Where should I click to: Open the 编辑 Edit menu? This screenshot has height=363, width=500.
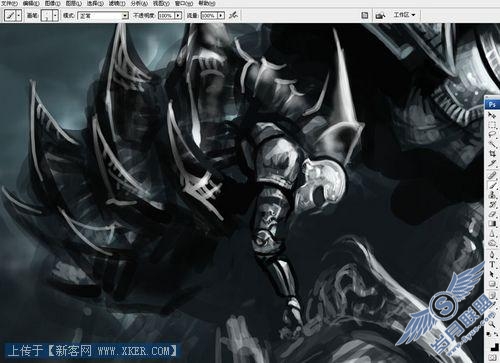(31, 3)
